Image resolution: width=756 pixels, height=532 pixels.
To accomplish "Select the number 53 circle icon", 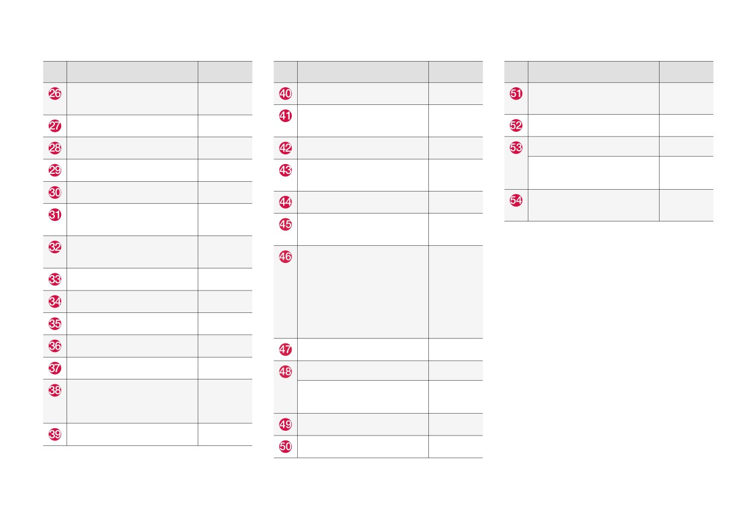I will click(516, 148).
